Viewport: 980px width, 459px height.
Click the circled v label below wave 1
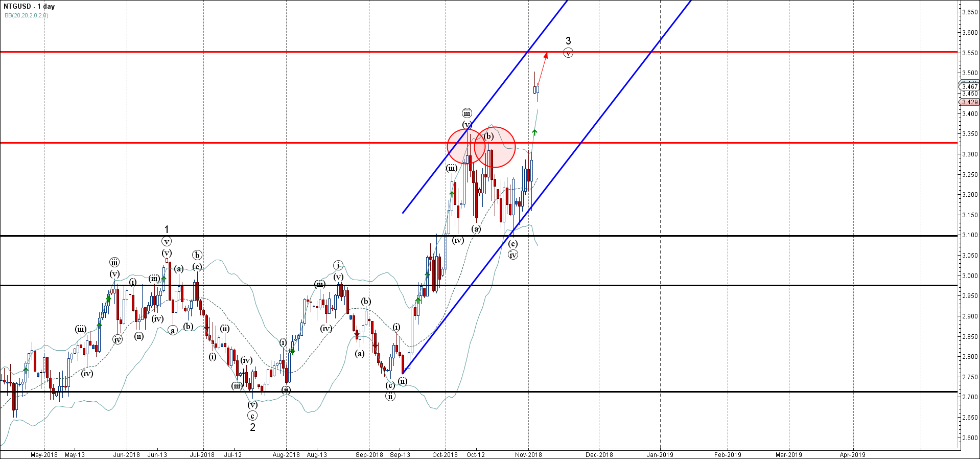point(166,241)
